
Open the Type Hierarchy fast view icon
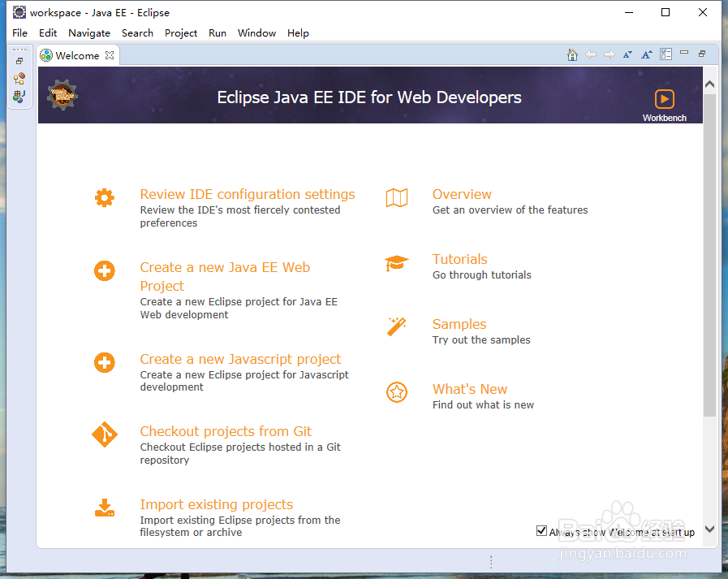[x=19, y=79]
